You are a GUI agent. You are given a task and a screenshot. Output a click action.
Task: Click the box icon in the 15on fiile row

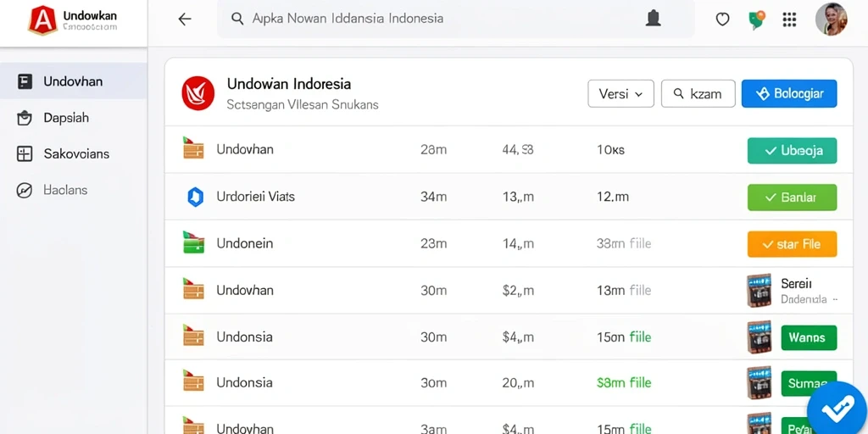(x=193, y=336)
